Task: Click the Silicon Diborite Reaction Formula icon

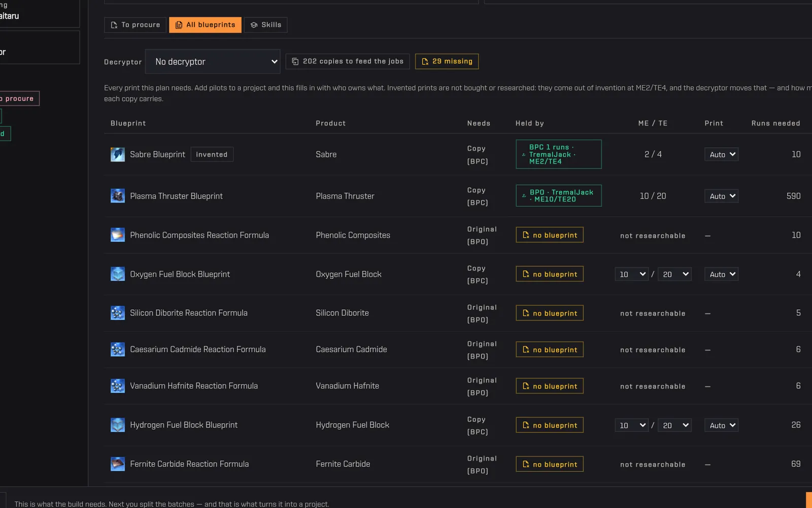Action: 118,313
